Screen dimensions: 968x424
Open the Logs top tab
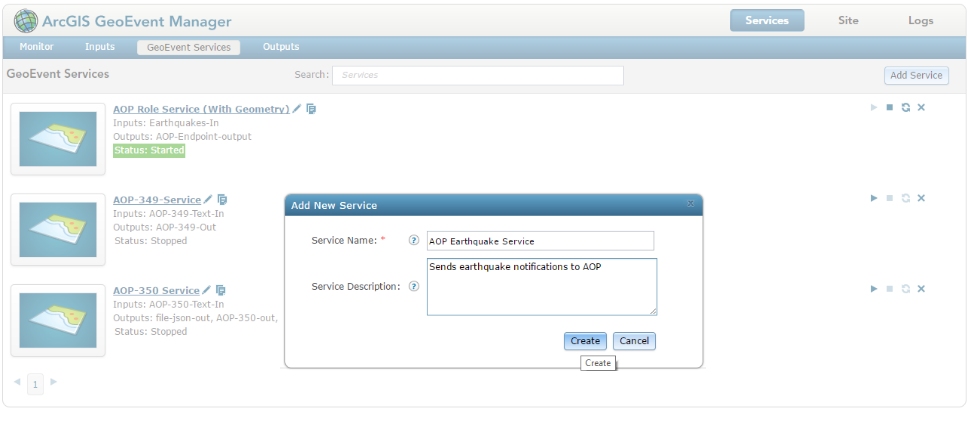tap(920, 20)
